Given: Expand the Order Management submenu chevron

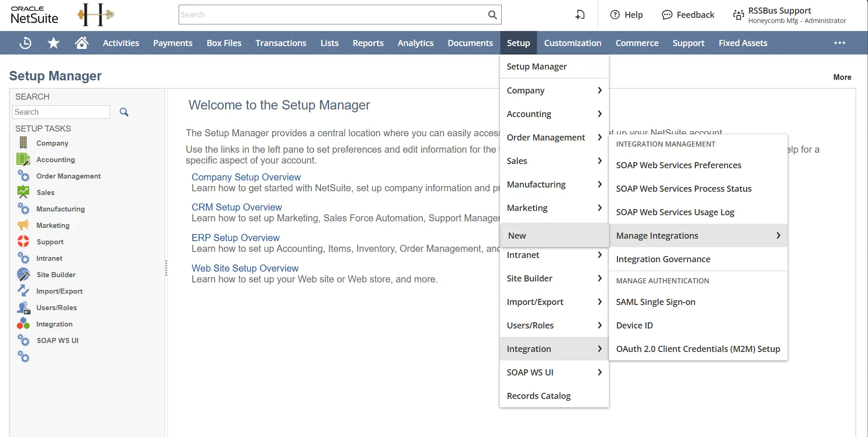Looking at the screenshot, I should point(600,137).
